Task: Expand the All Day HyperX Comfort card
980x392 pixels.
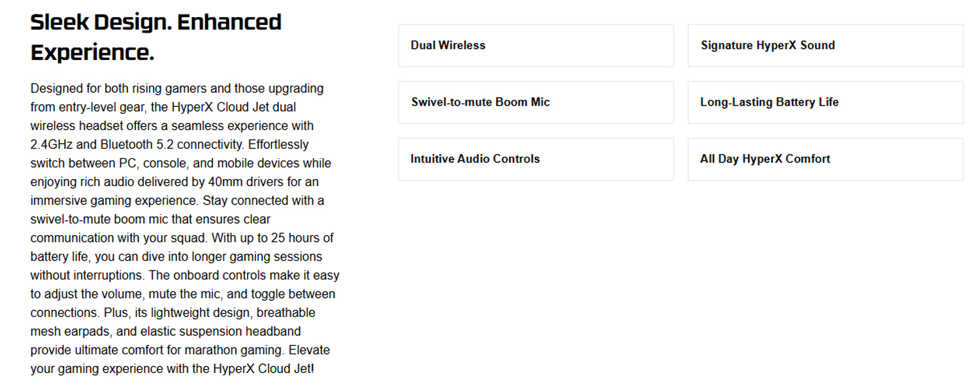Action: (825, 159)
